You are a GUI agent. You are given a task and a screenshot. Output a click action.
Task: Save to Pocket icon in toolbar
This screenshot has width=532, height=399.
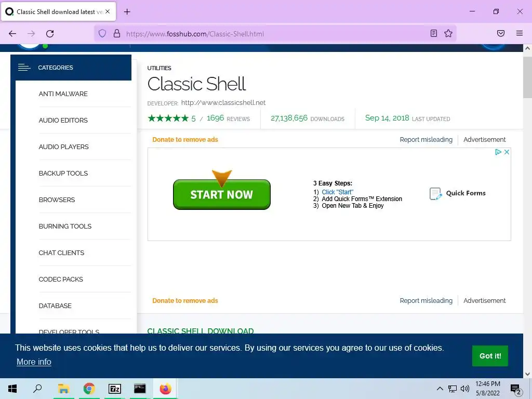coord(501,33)
